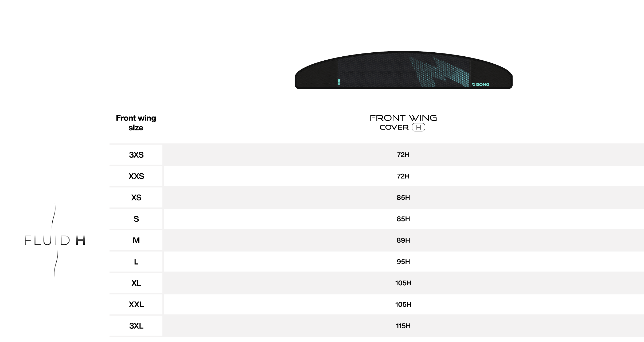Click the teal lightning graphic on cover
This screenshot has height=342, width=644.
click(x=439, y=72)
